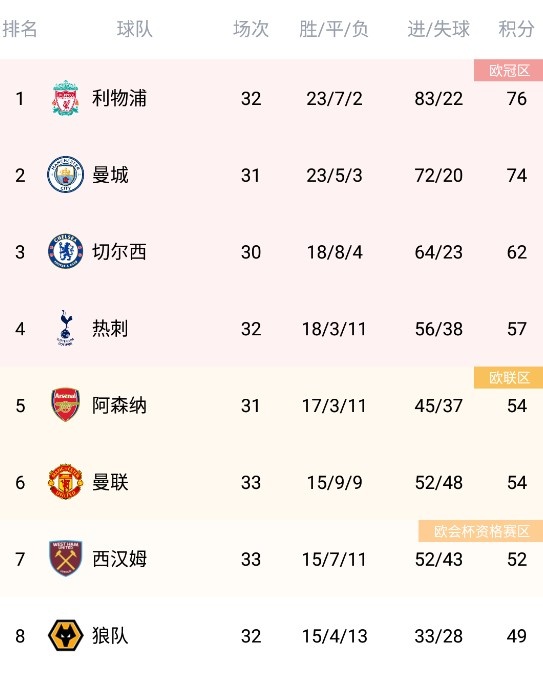
Task: Select team name 切尔西
Action: point(119,252)
